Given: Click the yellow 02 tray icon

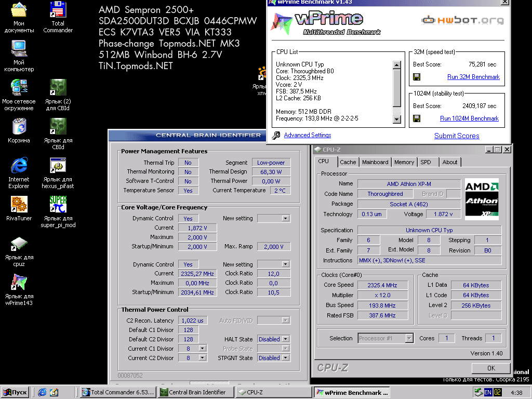Looking at the screenshot, I should (x=497, y=392).
